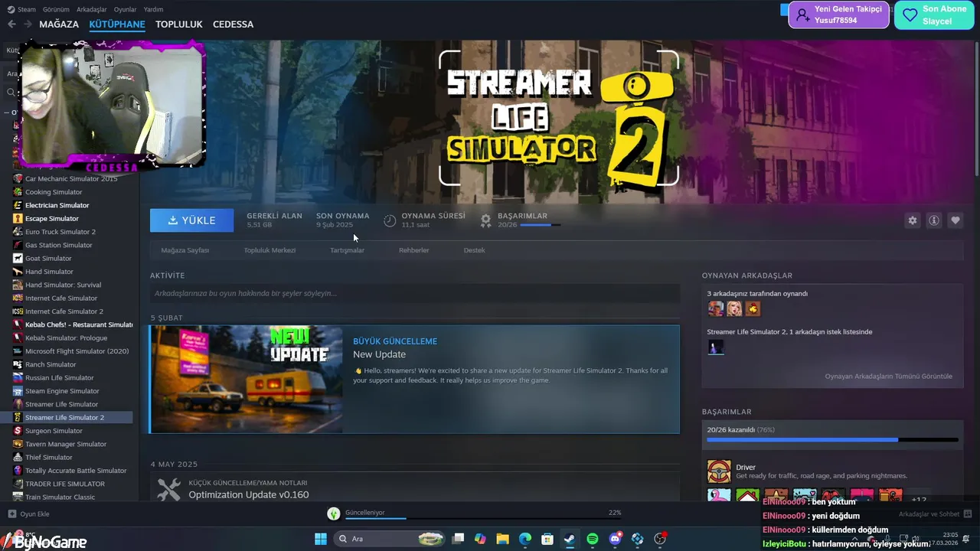The width and height of the screenshot is (980, 551).
Task: Click Totally Accurate Battle Simulator icon
Action: [x=18, y=471]
